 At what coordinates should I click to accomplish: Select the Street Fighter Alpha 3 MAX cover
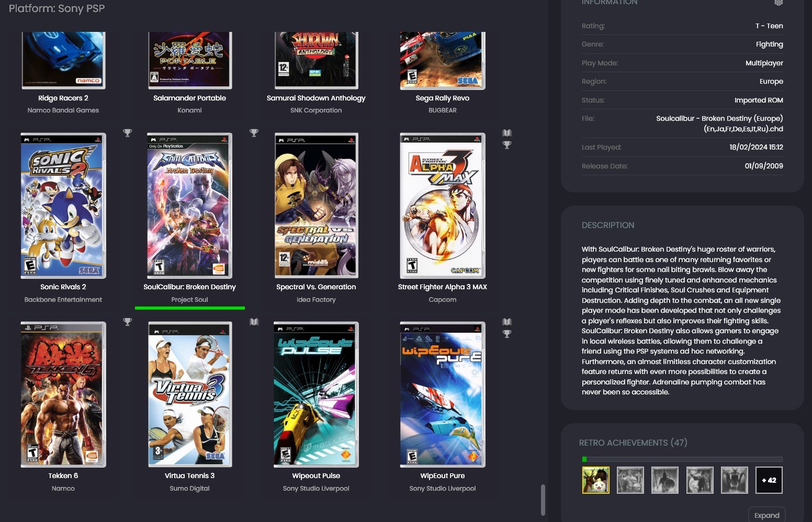(443, 206)
